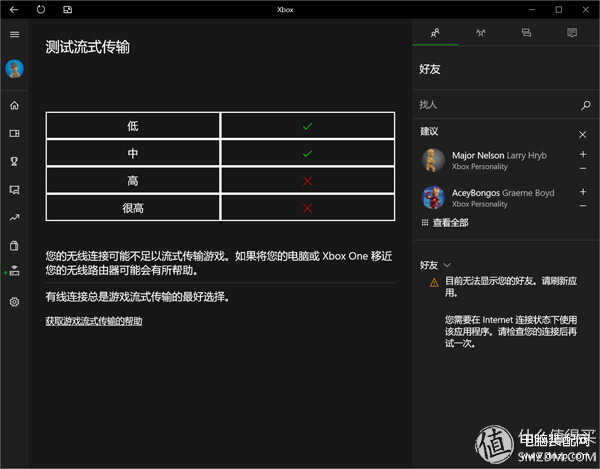Click the search magnifier icon

[585, 105]
